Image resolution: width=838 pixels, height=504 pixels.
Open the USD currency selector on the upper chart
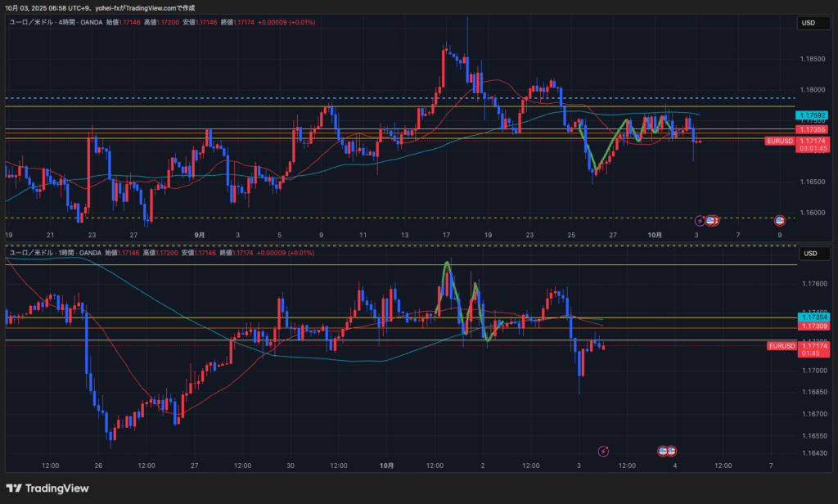pos(810,24)
